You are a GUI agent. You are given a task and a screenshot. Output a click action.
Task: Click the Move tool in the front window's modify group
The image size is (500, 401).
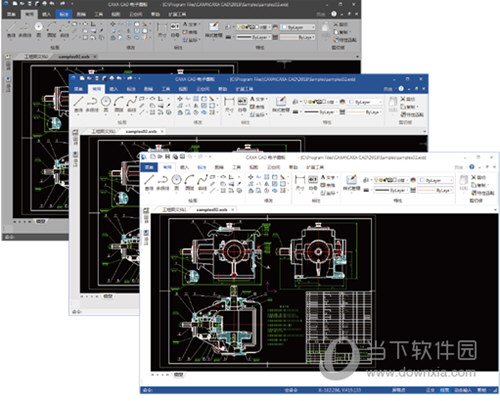click(251, 177)
